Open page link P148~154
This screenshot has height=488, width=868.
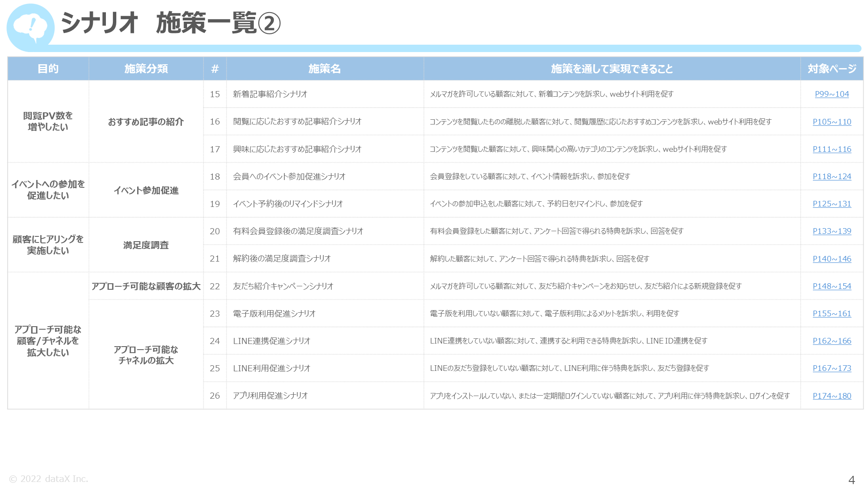(x=832, y=286)
